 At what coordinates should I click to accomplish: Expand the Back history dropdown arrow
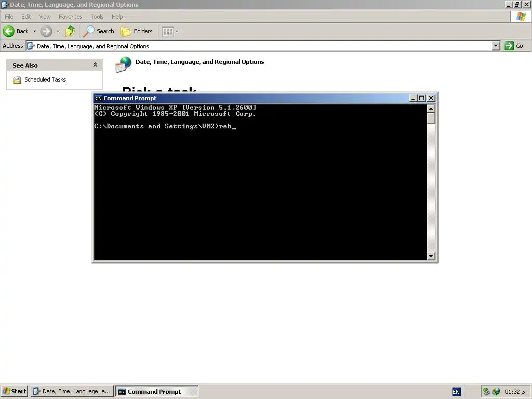tap(34, 31)
